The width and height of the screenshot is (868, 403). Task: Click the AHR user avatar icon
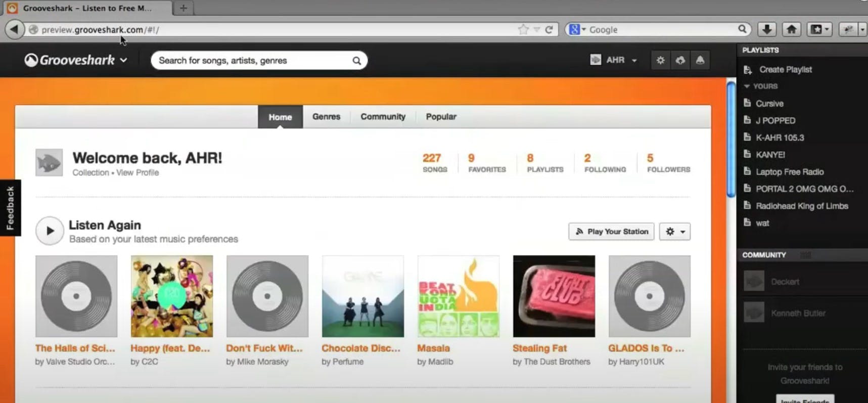596,60
